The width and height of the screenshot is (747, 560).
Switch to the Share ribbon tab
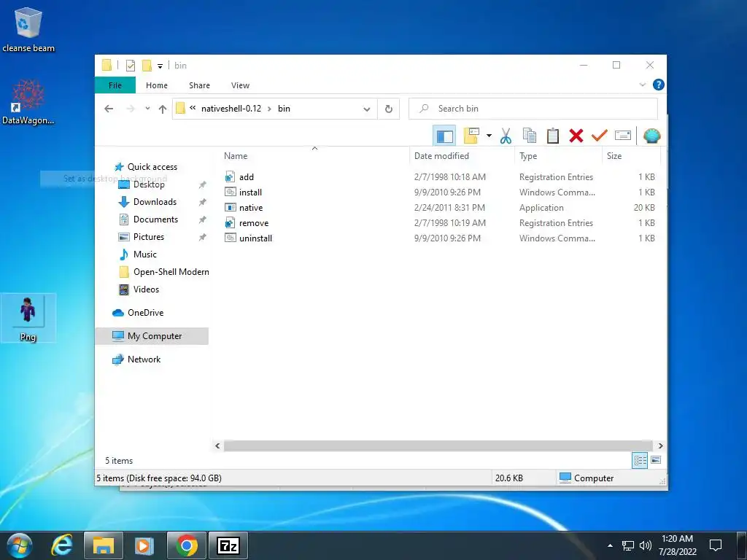click(x=199, y=85)
